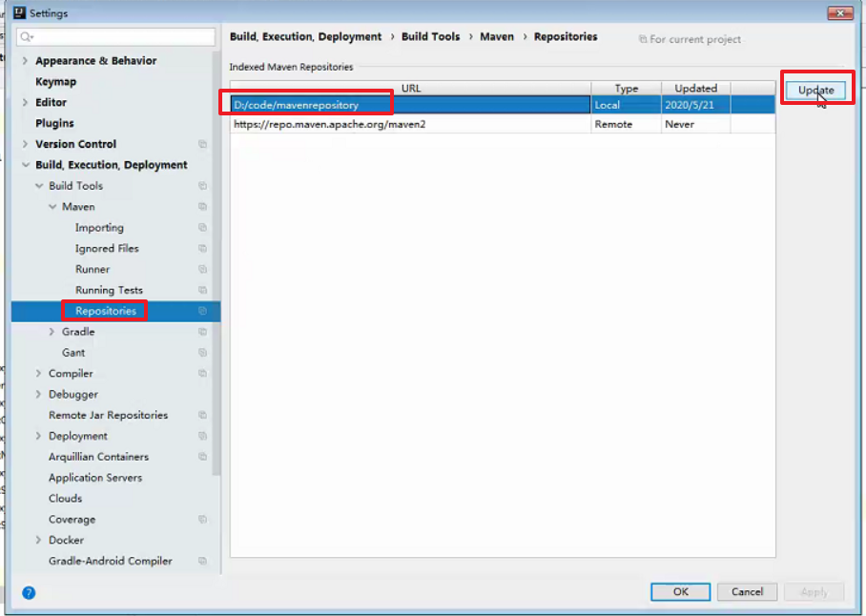Screen dimensions: 866x616
Task: Open the Keymap settings page
Action: click(x=55, y=82)
